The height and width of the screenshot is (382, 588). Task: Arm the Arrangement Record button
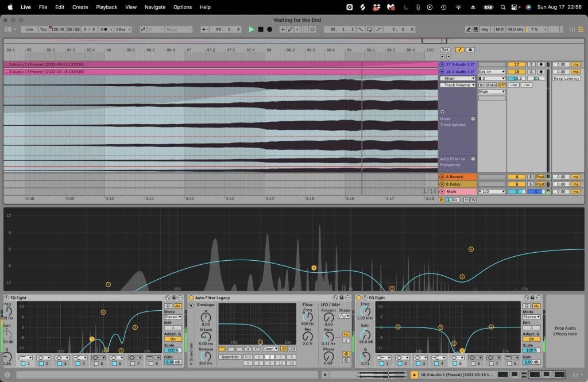[x=270, y=29]
